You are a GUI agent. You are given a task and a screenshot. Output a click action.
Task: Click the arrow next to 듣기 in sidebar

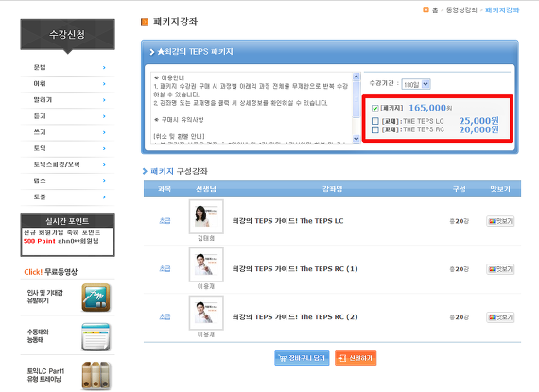pyautogui.click(x=104, y=116)
